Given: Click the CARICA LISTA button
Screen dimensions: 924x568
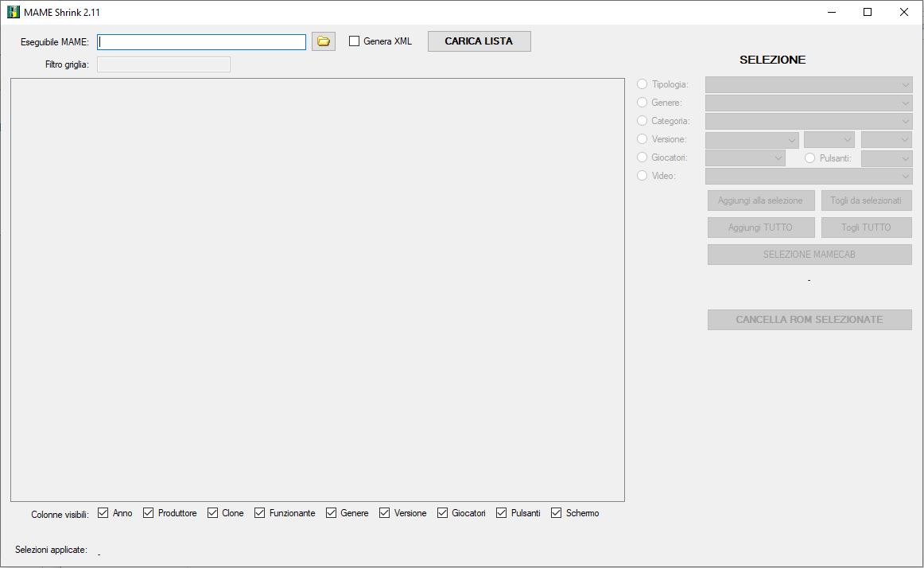Looking at the screenshot, I should 479,41.
